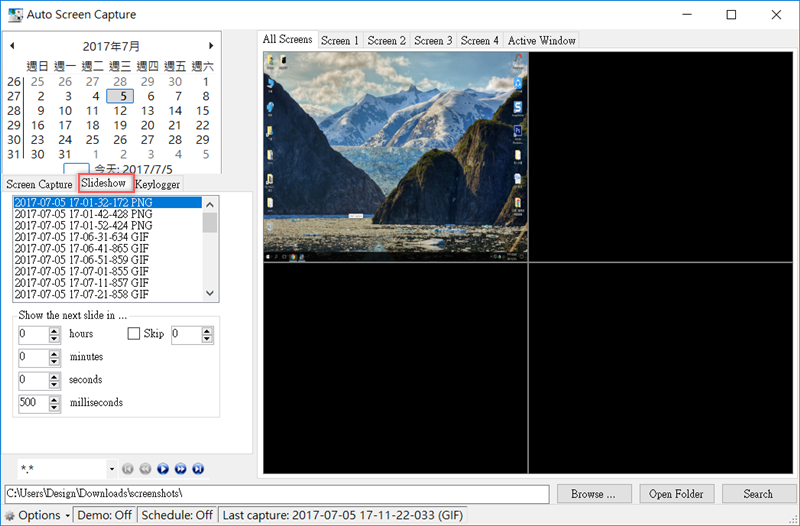Screen dimensions: 800x526
Task: Switch to the Keylogger tab
Action: (x=158, y=184)
